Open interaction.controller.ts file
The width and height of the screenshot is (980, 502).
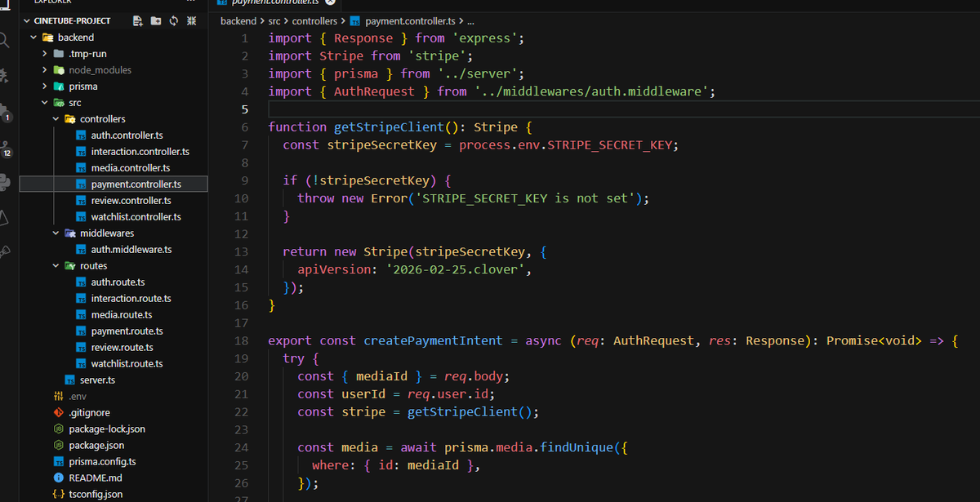pyautogui.click(x=114, y=151)
